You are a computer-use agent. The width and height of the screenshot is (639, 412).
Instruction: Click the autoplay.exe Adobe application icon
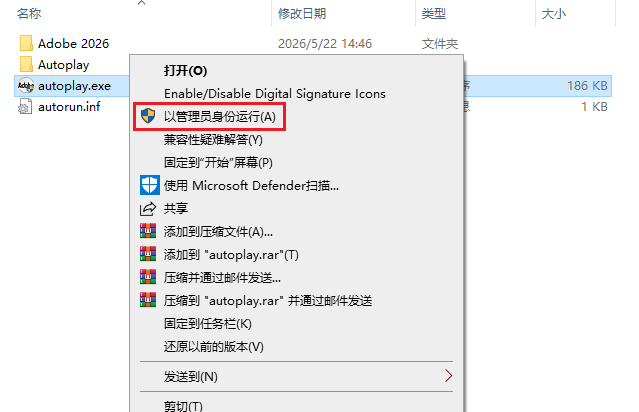click(26, 86)
